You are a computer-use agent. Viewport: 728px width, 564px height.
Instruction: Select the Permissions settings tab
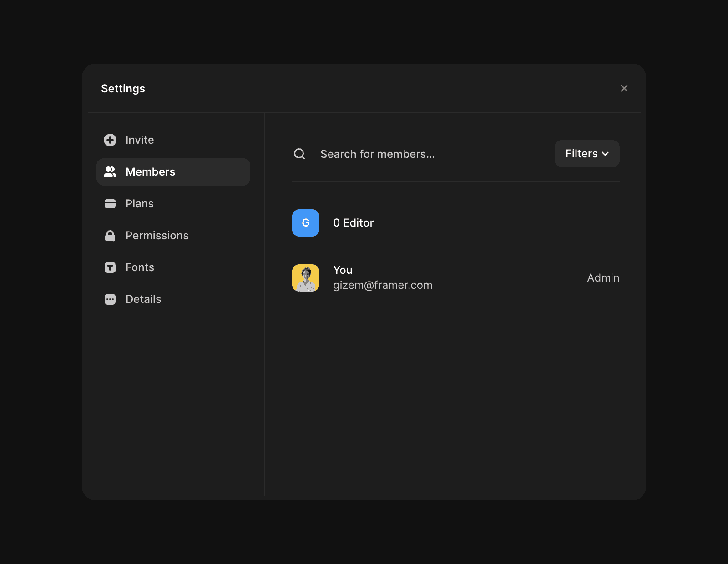[157, 235]
